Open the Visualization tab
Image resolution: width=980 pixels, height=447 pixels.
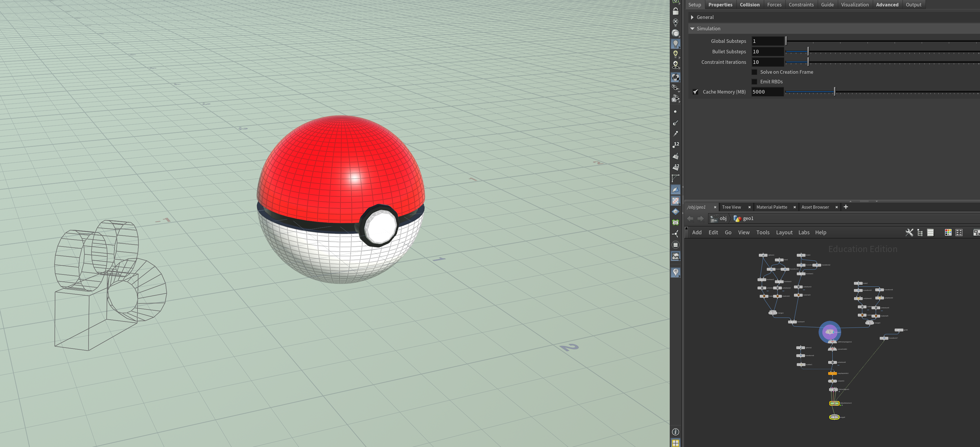(854, 5)
